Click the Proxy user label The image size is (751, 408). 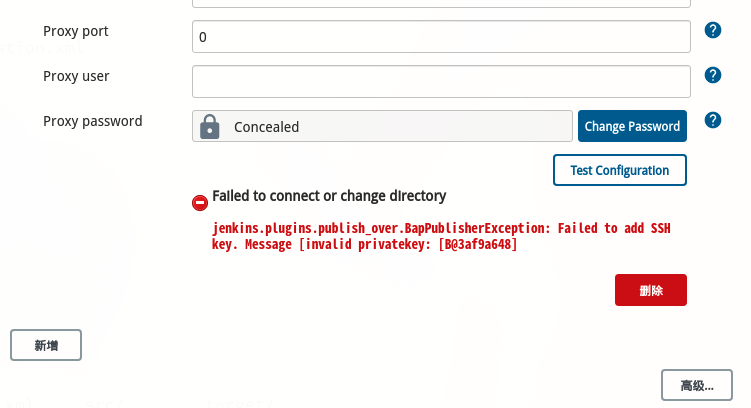(x=76, y=76)
